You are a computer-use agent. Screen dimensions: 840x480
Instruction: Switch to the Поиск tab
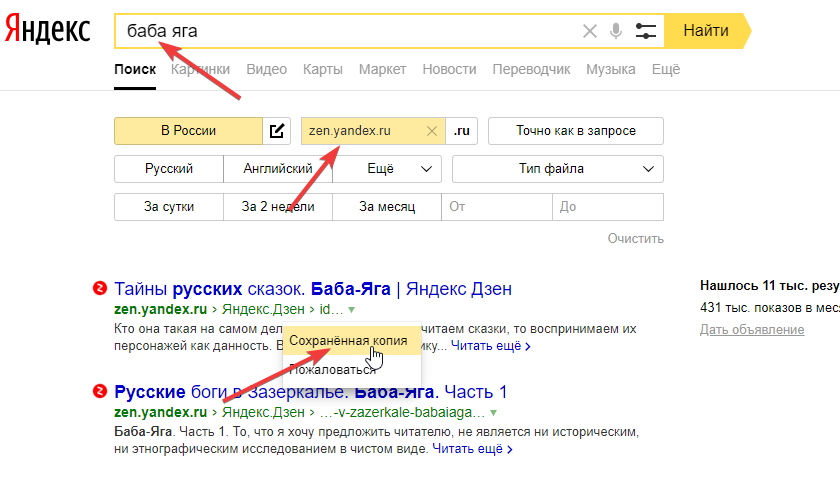[135, 69]
